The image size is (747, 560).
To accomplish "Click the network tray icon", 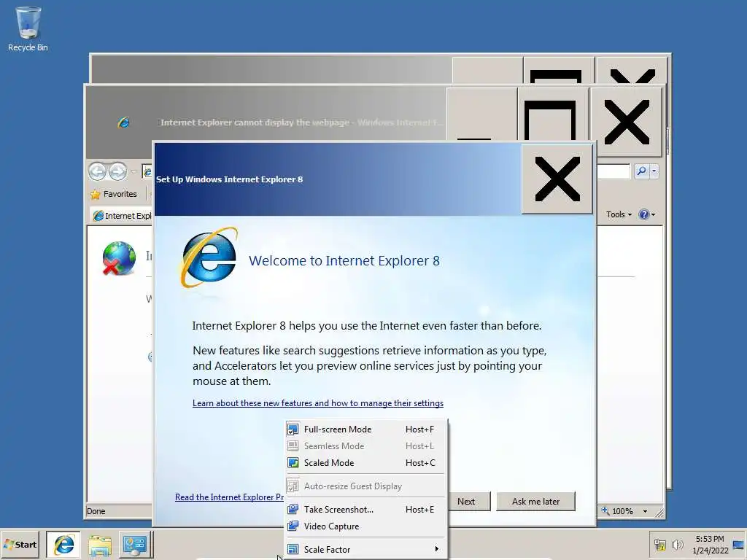I will click(x=659, y=545).
